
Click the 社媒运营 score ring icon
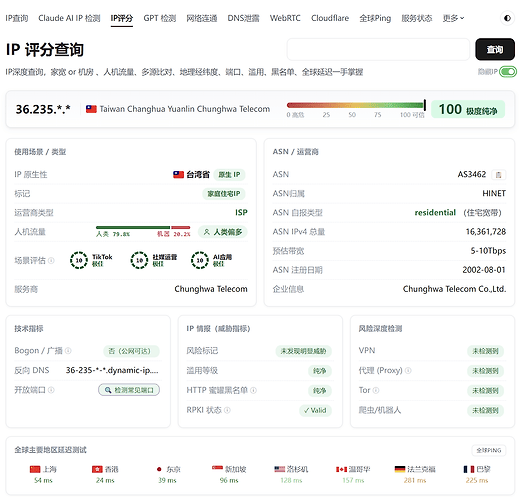coord(139,260)
